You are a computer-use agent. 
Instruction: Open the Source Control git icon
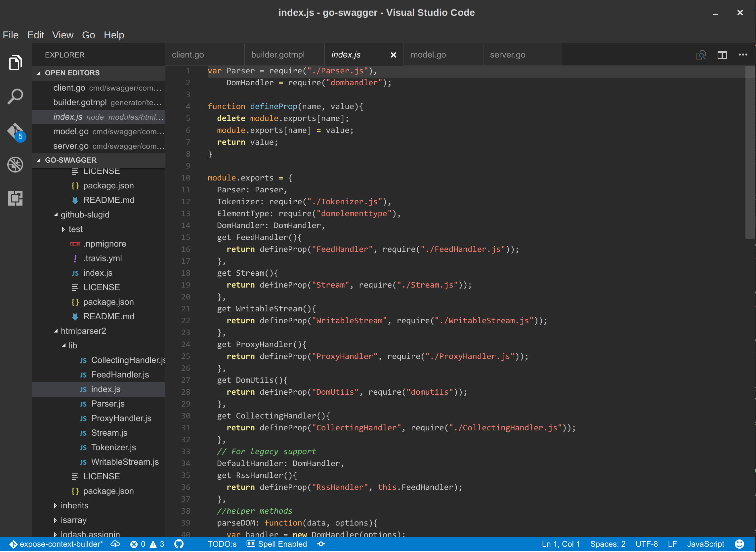15,131
